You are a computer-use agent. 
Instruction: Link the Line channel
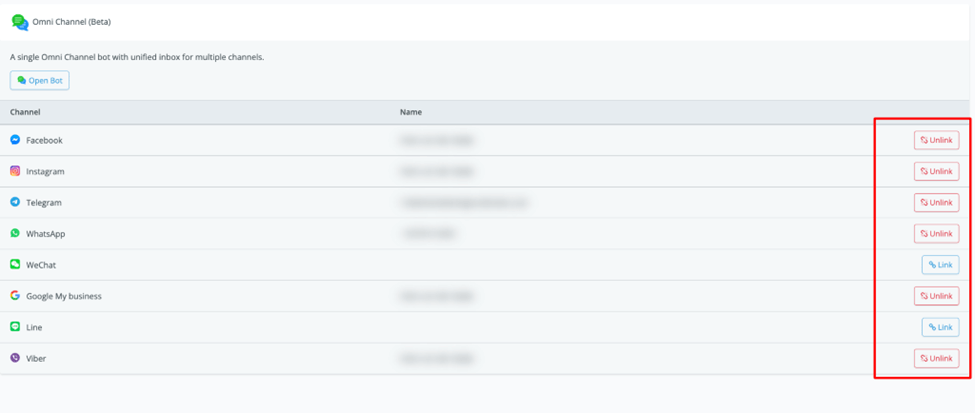[x=940, y=327]
